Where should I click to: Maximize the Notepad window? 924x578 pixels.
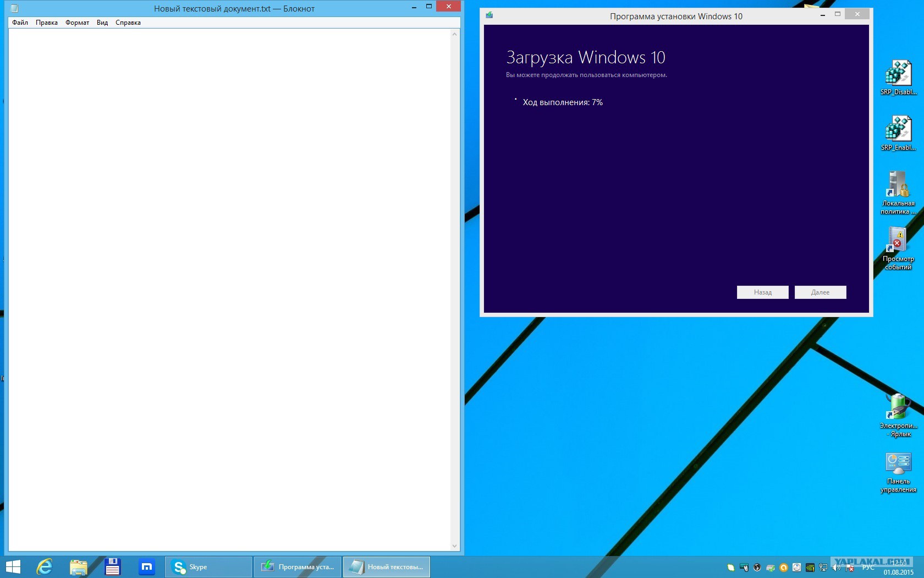coord(429,7)
